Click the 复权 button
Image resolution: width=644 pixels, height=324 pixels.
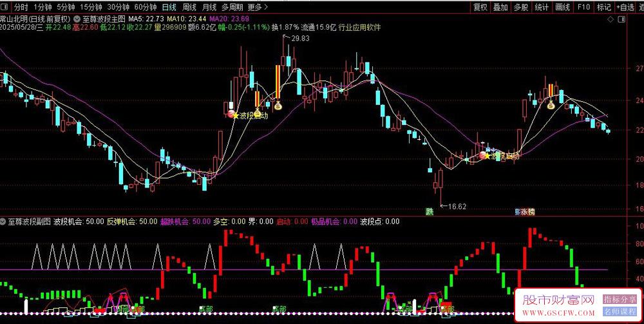(x=480, y=7)
